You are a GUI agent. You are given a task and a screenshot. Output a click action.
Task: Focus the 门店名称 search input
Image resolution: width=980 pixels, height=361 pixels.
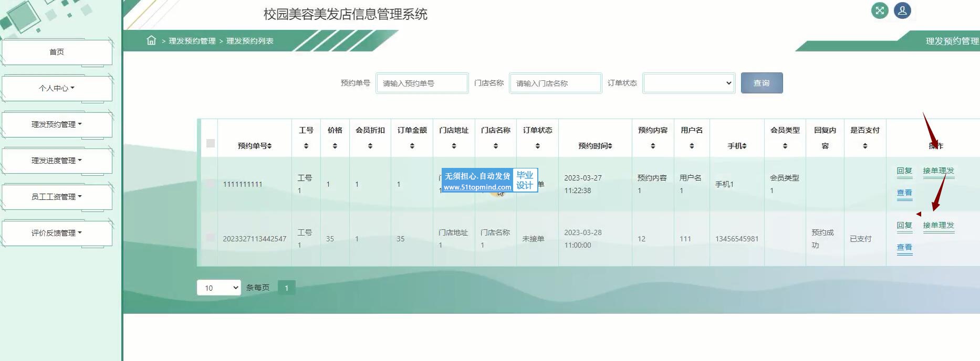556,83
